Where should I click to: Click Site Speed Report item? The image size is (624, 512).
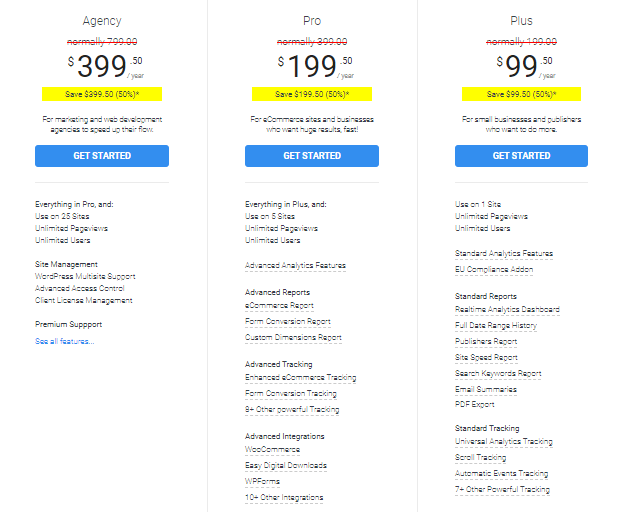pos(486,357)
